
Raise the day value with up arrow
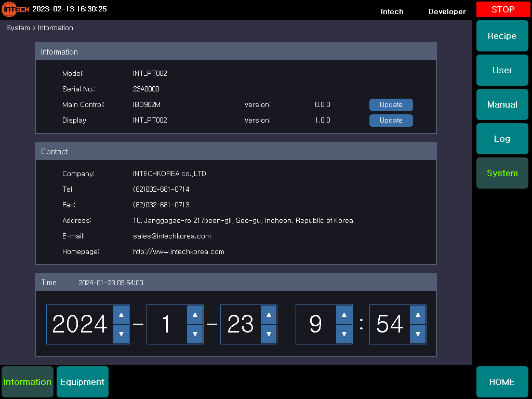coord(269,315)
